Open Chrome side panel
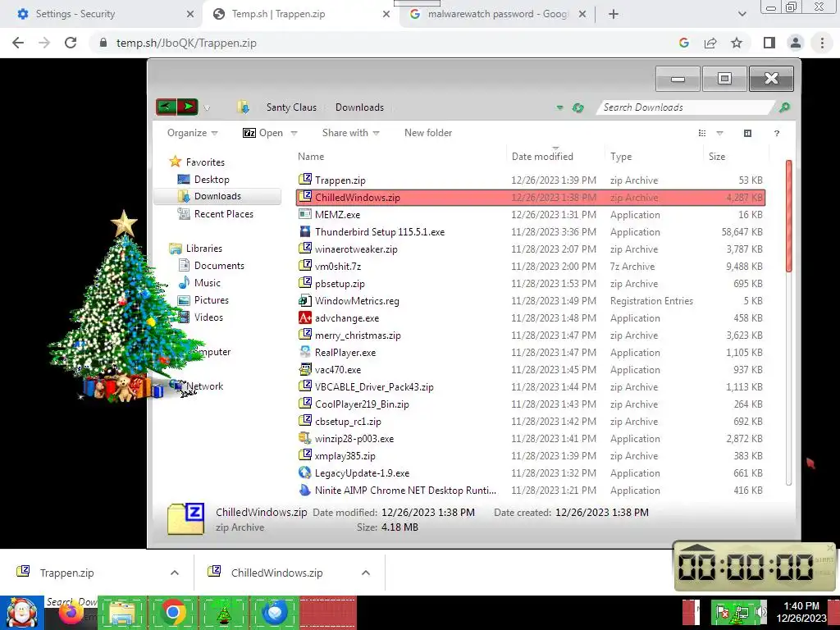Screen dimensions: 840x630 [769, 43]
